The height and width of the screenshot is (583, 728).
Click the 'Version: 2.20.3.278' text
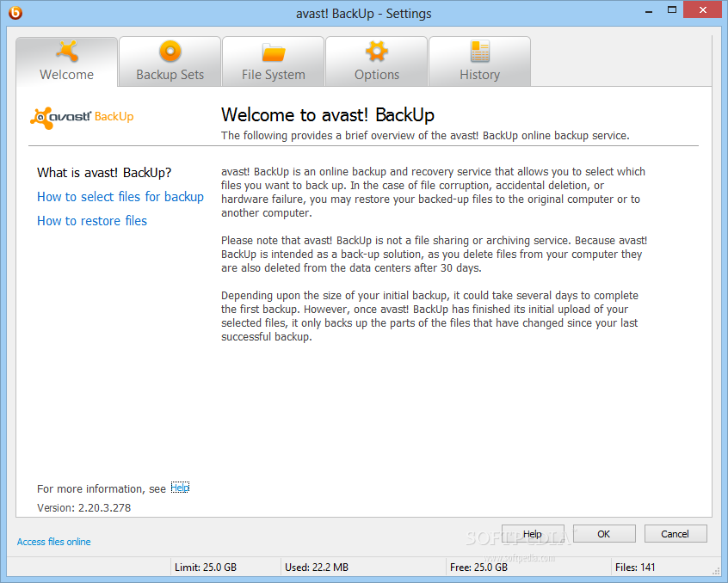pyautogui.click(x=84, y=508)
